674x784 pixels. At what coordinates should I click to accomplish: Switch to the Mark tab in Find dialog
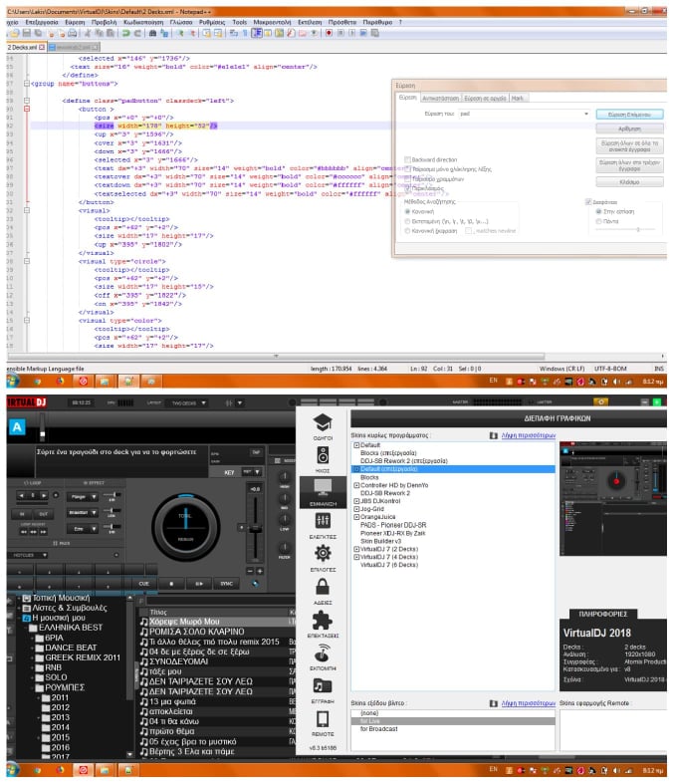(518, 98)
